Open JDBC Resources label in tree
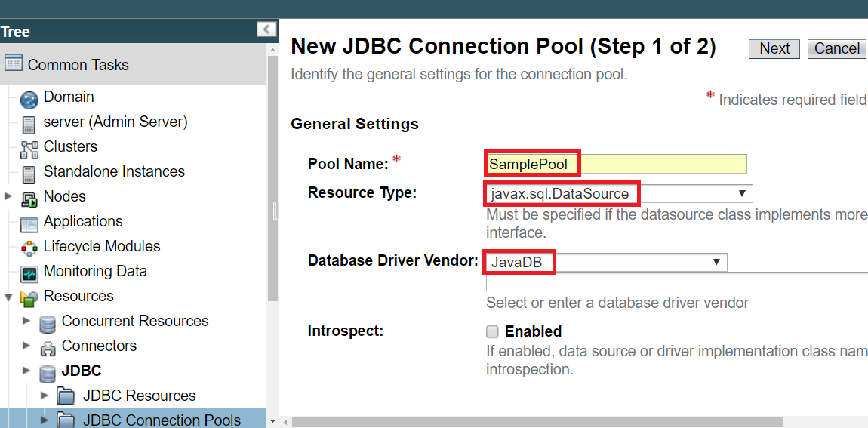The width and height of the screenshot is (868, 428). point(140,396)
